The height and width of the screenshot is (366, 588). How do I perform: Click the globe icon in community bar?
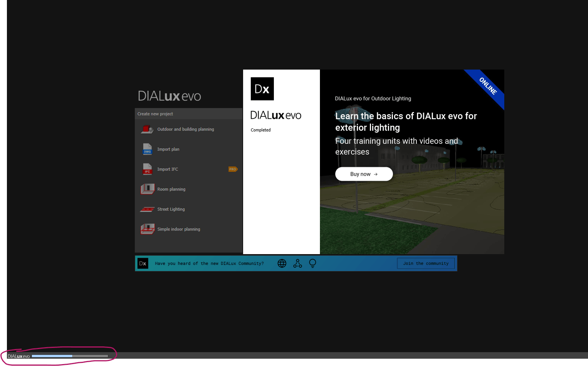click(x=282, y=263)
